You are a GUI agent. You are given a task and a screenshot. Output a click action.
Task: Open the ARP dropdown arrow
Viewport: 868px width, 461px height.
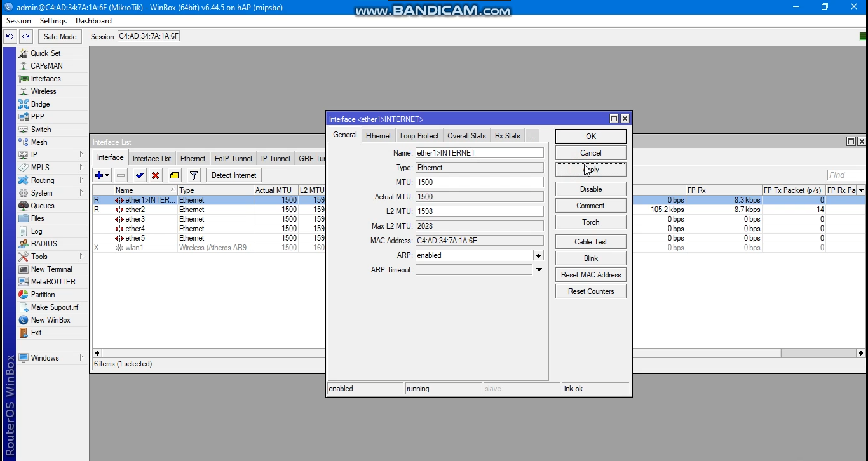point(538,255)
